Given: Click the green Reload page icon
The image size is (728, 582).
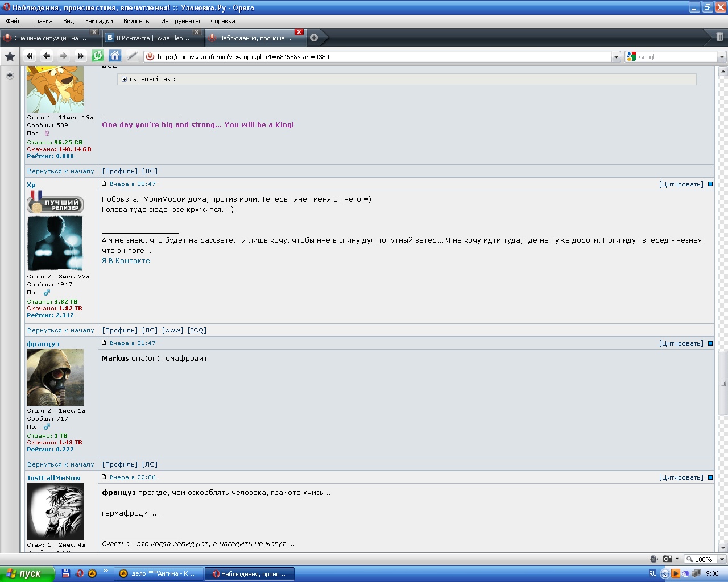Looking at the screenshot, I should click(x=98, y=56).
